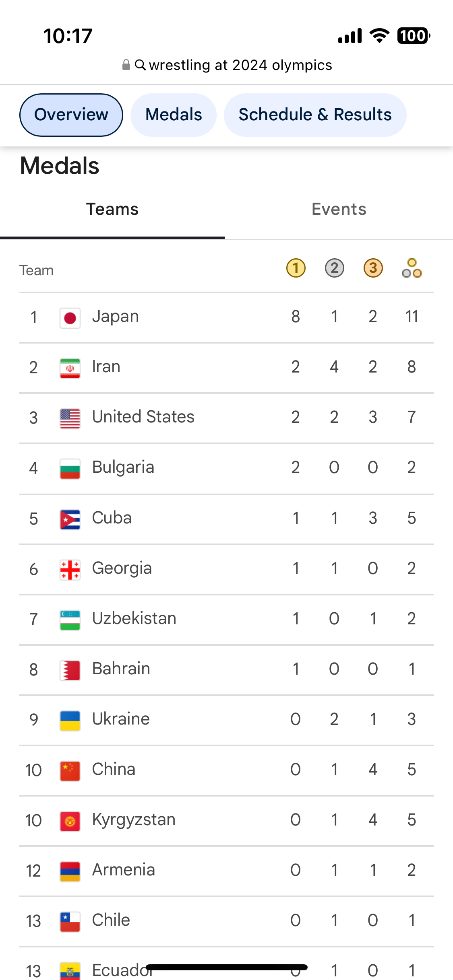Tap the Bahrain flag icon
Viewport: 453px width, 980px height.
[70, 670]
